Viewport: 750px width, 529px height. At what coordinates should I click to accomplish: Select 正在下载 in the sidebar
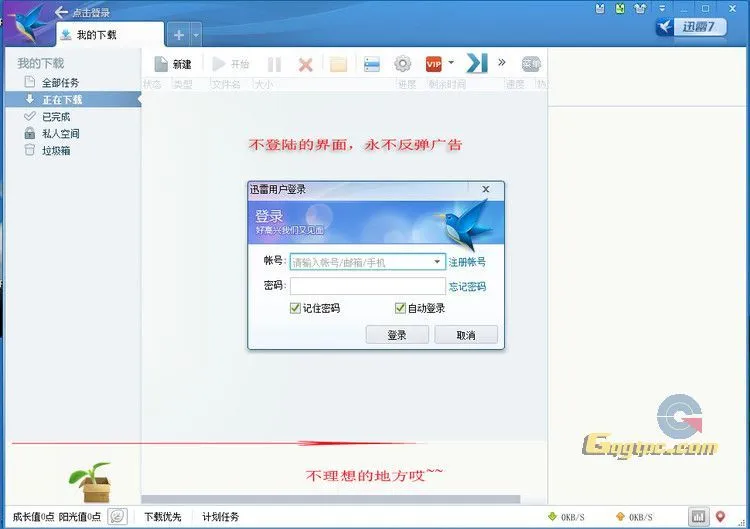click(x=73, y=99)
